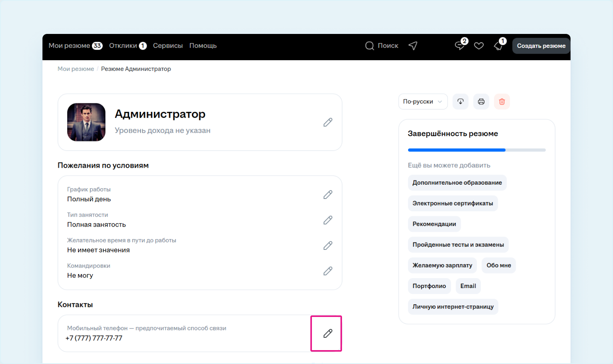
Task: Edit График работы with pencil icon
Action: tap(328, 195)
